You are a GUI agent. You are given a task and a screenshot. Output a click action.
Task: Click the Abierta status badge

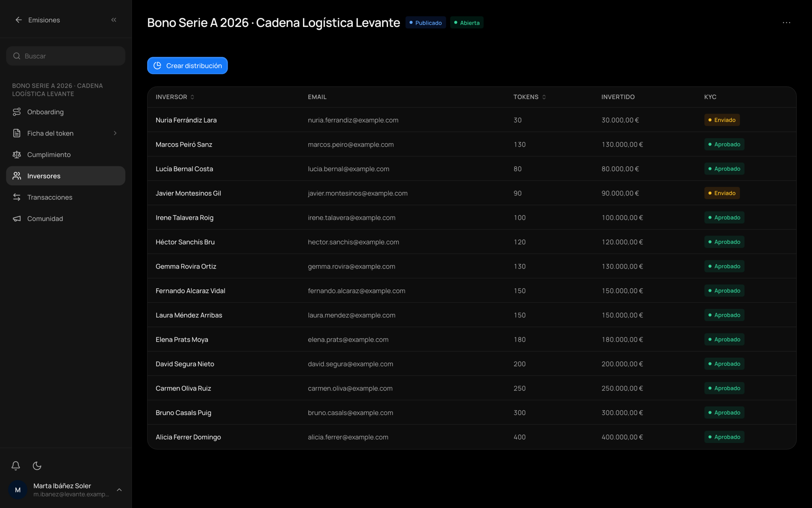pos(467,23)
